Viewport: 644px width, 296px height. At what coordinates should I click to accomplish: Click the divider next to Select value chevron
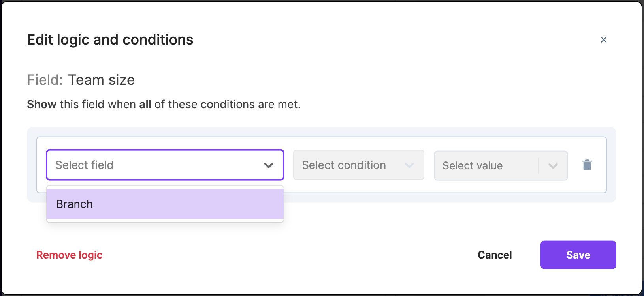point(539,166)
